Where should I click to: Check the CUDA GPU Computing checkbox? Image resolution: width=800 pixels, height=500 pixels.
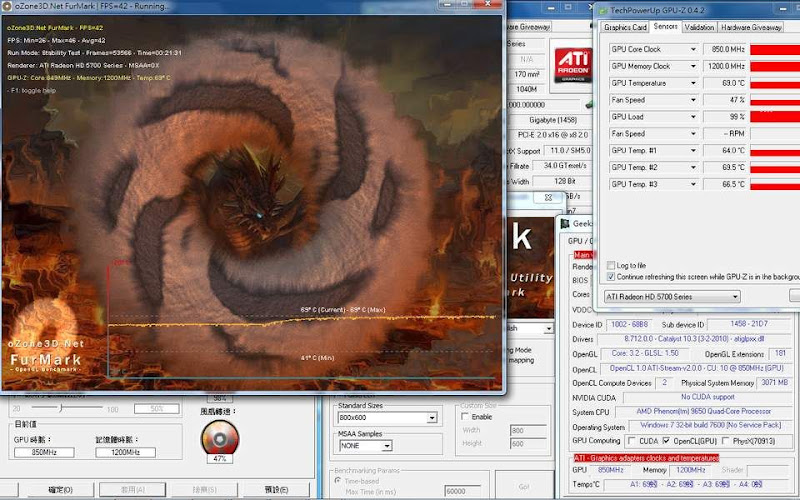tap(632, 440)
